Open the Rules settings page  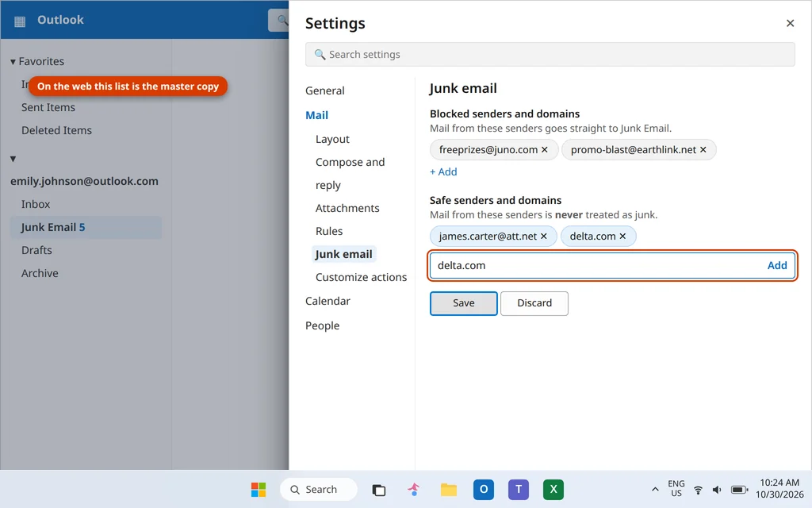[x=329, y=231]
